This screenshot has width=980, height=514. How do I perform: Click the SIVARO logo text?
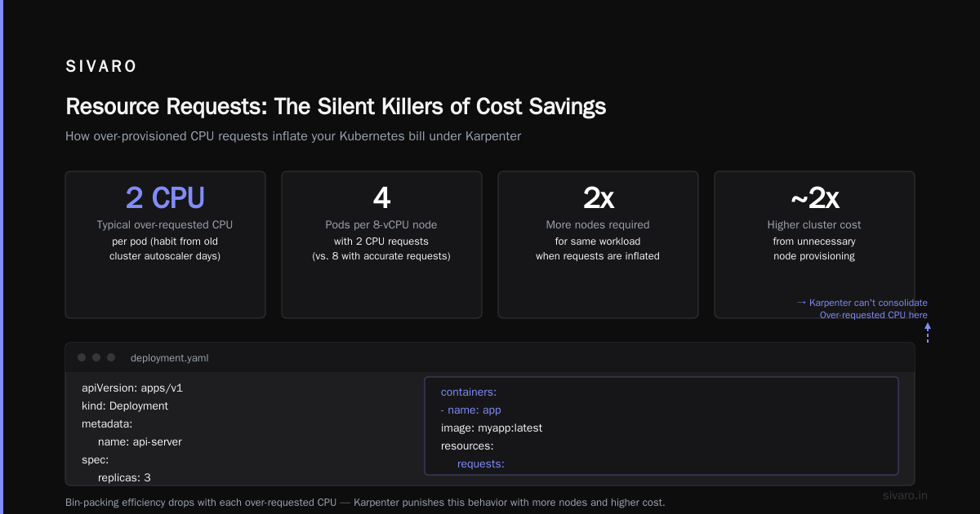(x=101, y=67)
